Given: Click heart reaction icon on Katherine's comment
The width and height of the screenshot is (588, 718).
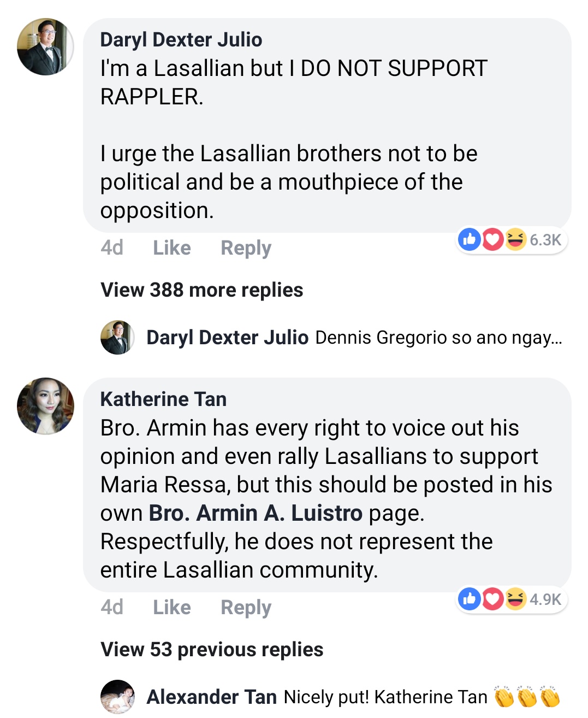Looking at the screenshot, I should point(492,599).
